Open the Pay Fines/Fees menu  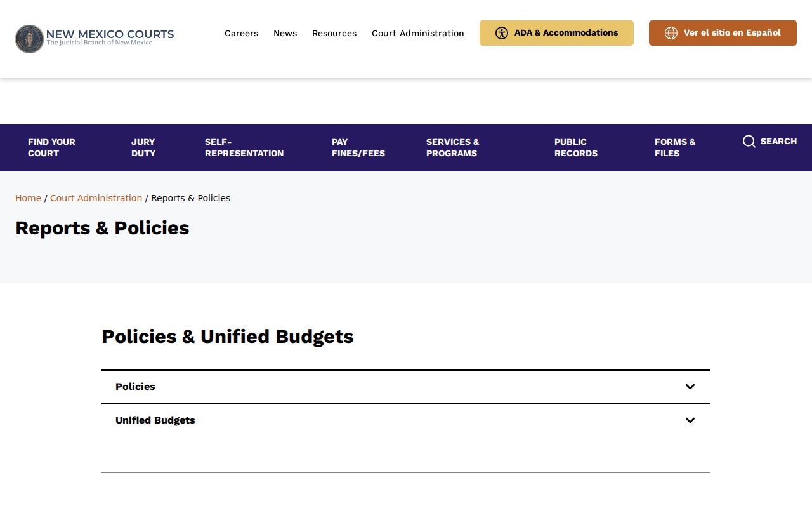358,147
